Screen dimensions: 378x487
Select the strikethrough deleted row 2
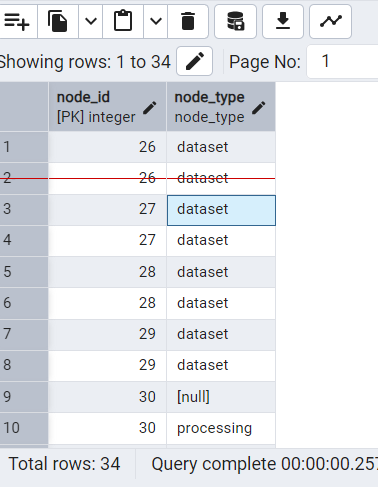(137, 178)
